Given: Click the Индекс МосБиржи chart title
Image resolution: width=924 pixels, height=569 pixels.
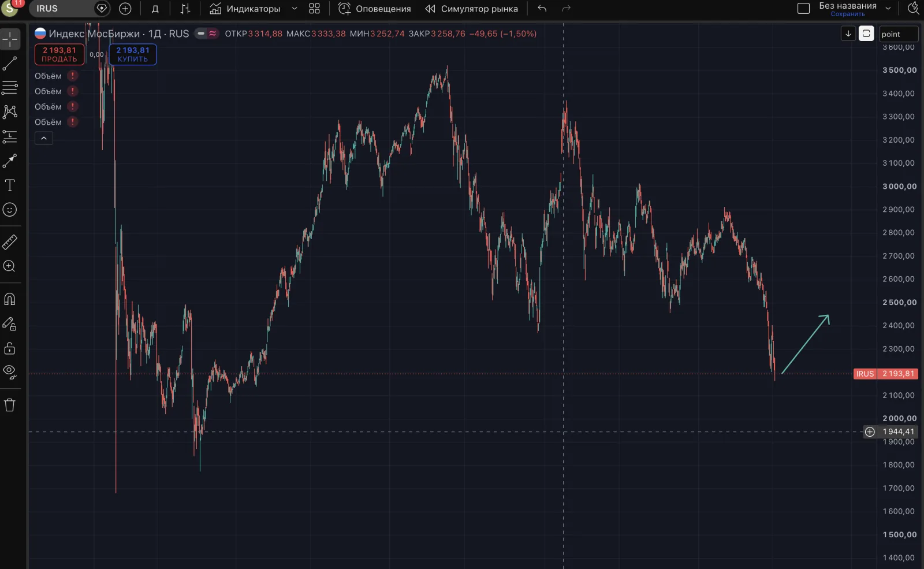Looking at the screenshot, I should 94,34.
